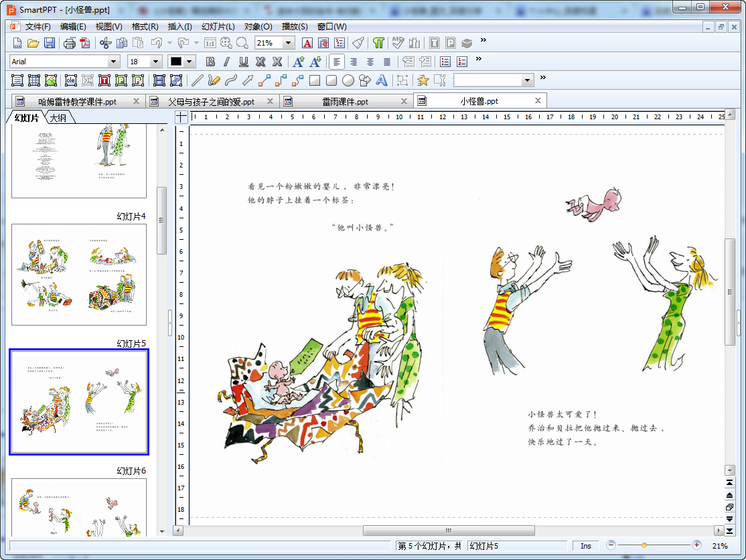Image resolution: width=746 pixels, height=560 pixels.
Task: Switch to the 大纲 outline tab
Action: pyautogui.click(x=58, y=117)
